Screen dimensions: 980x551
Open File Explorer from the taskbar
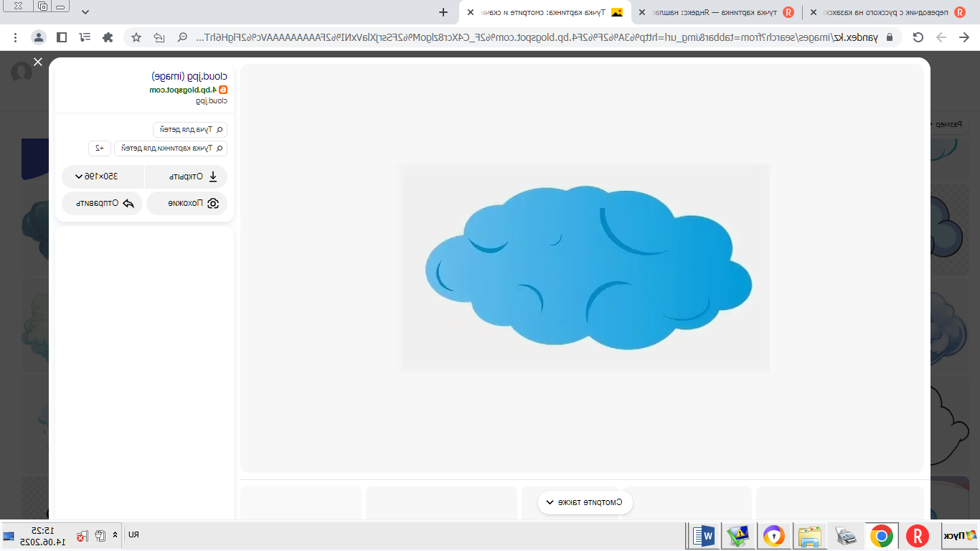[x=810, y=536]
